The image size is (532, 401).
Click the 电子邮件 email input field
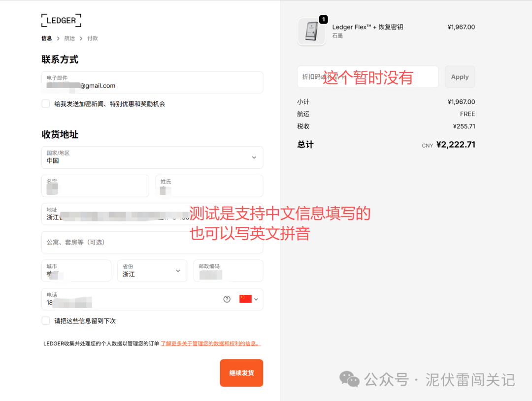tap(153, 82)
